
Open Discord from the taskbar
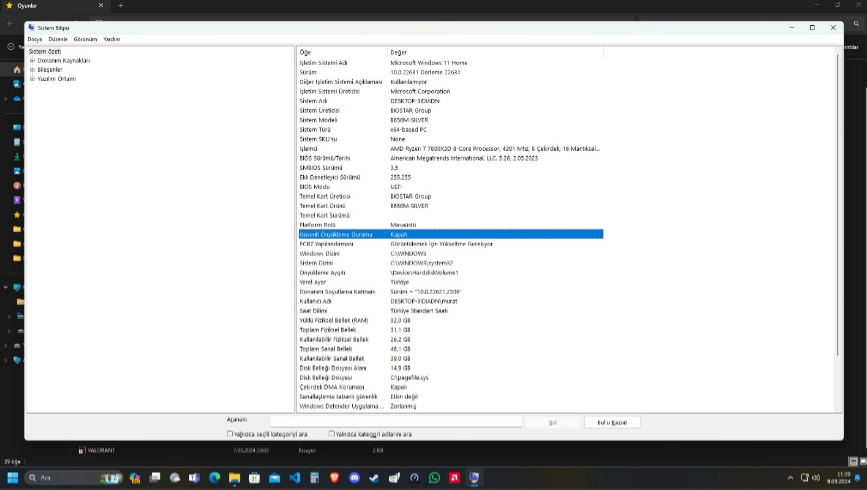[354, 477]
